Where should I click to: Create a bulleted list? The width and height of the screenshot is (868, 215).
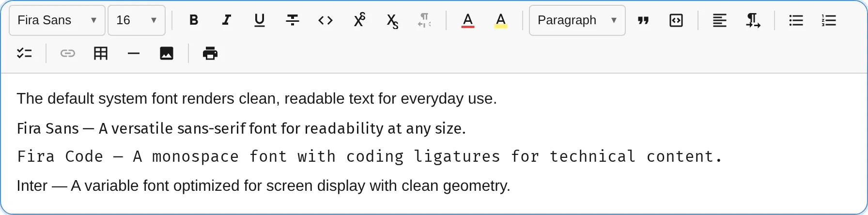click(x=796, y=20)
